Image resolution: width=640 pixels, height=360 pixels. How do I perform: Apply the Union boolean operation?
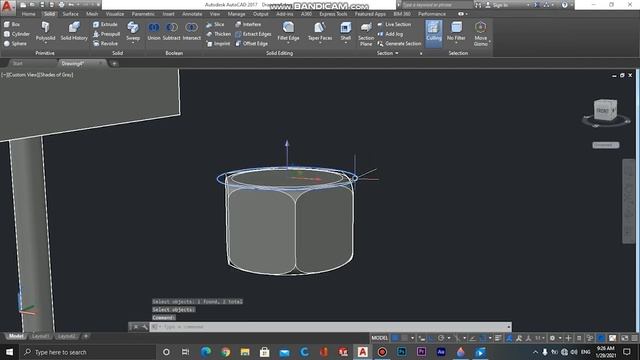(154, 31)
